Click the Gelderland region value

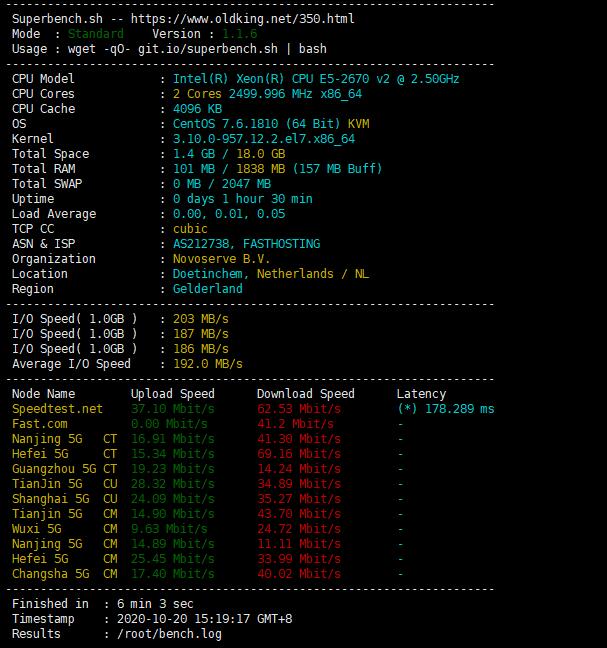coord(207,288)
